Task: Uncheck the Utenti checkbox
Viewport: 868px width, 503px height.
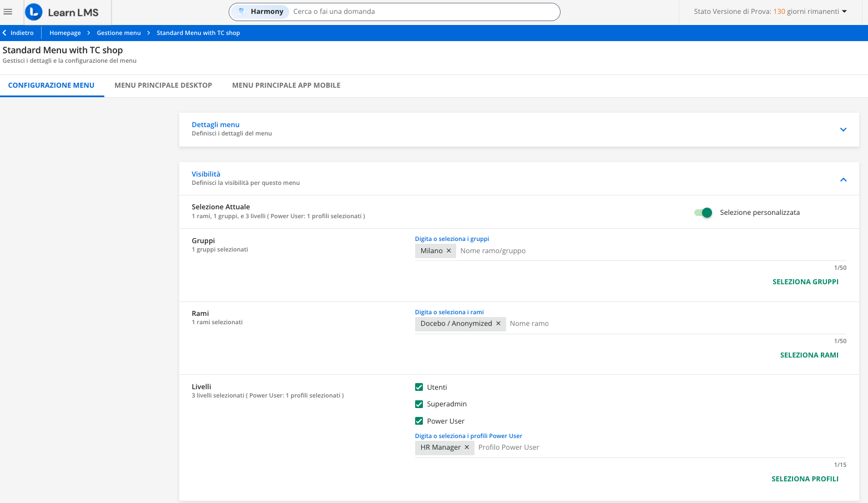Action: coord(419,388)
